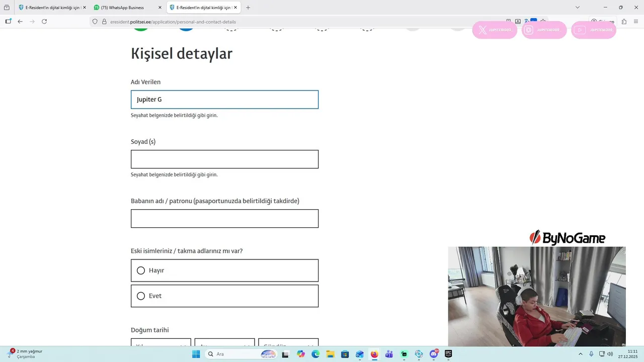
Task: Open a new browser tab with plus
Action: [248, 8]
